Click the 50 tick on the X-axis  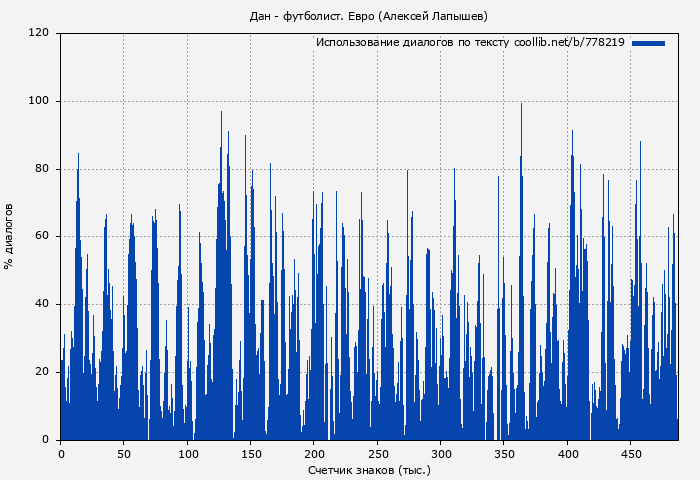[x=124, y=453]
